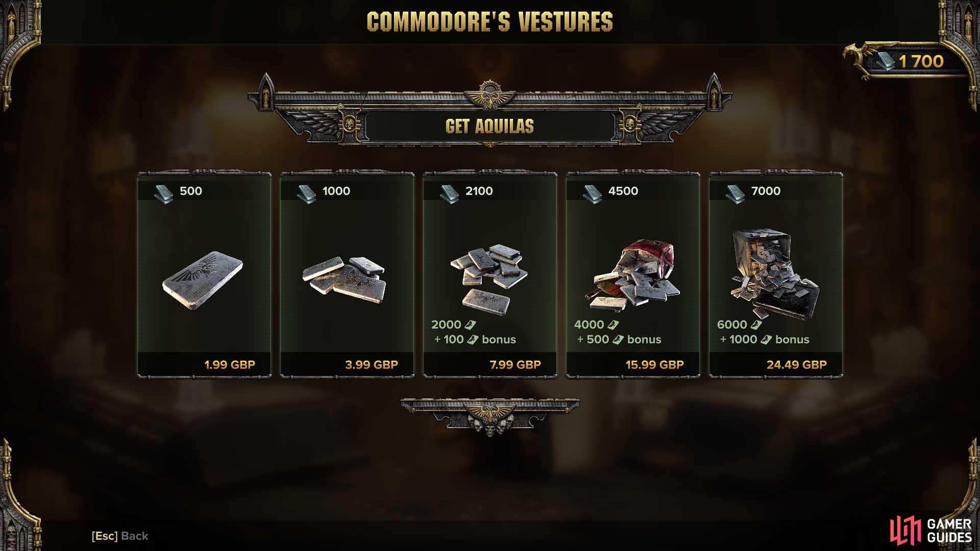Click the Aquila ingot icon beside 1000
Screen dimensions: 980x551
point(307,194)
